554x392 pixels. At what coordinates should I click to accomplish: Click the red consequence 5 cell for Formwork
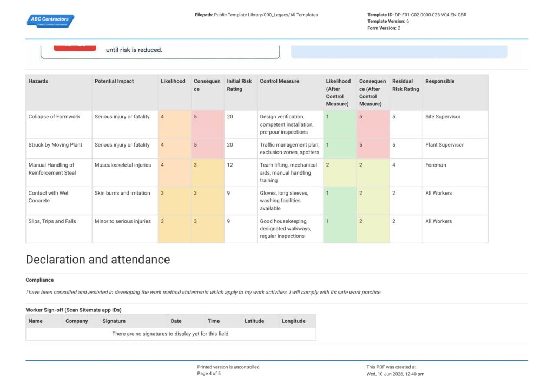coord(207,124)
